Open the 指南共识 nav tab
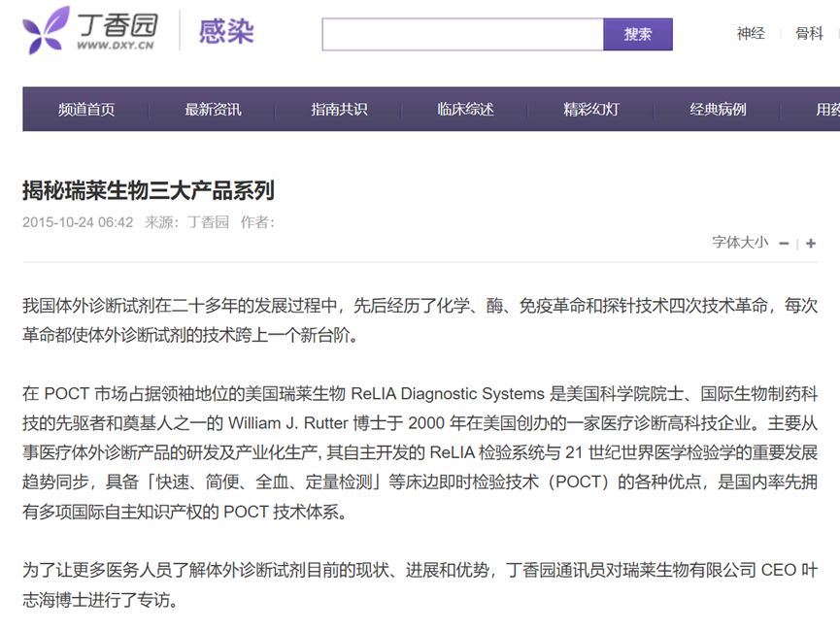 (x=339, y=110)
